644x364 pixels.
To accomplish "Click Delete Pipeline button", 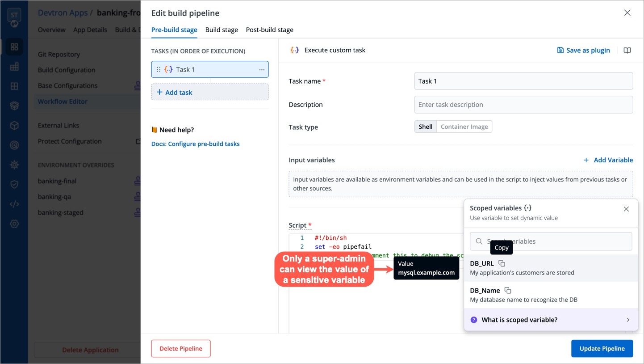I will 181,348.
